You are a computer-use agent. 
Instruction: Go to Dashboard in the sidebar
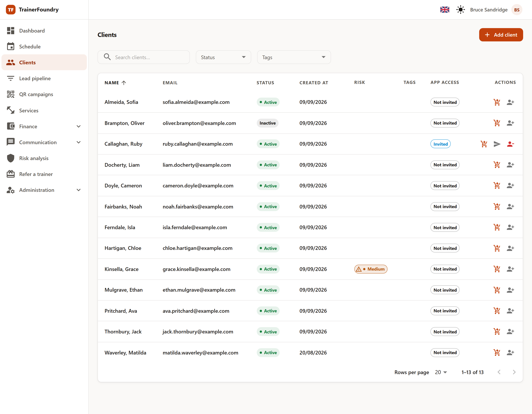click(x=44, y=31)
